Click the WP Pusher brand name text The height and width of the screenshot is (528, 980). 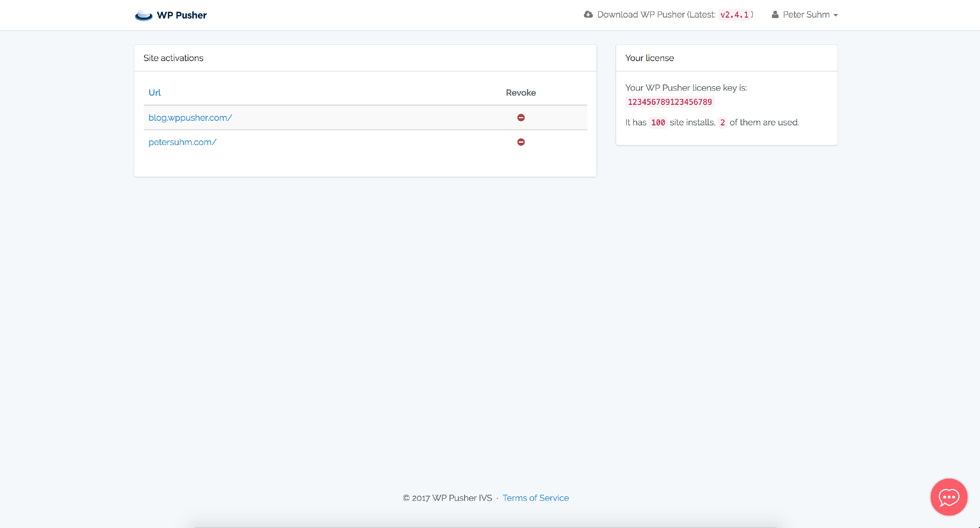click(x=182, y=15)
